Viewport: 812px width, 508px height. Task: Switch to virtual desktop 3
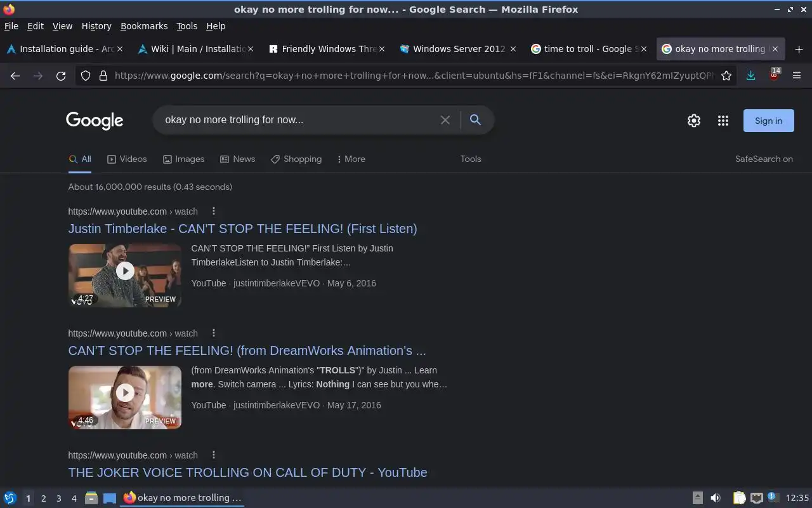pos(58,498)
